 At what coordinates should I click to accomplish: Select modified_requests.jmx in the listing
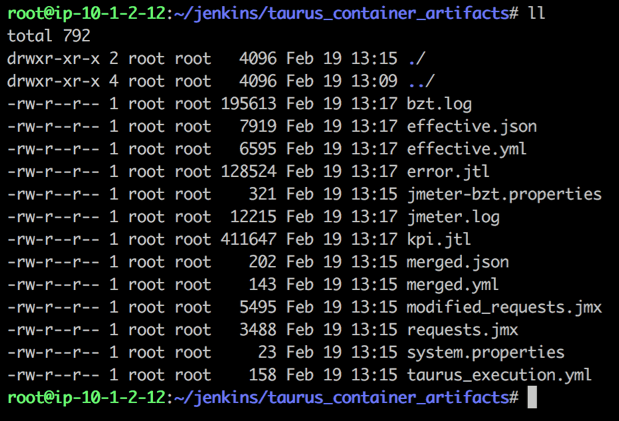click(x=504, y=307)
